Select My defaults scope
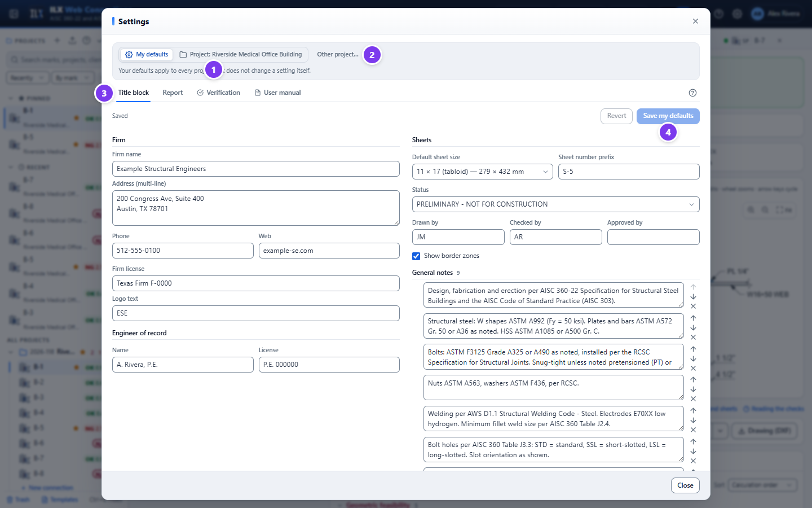The height and width of the screenshot is (508, 812). (147, 55)
